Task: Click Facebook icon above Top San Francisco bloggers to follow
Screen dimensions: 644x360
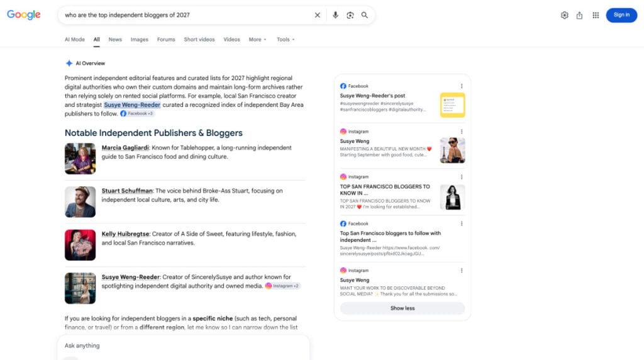Action: 343,223
